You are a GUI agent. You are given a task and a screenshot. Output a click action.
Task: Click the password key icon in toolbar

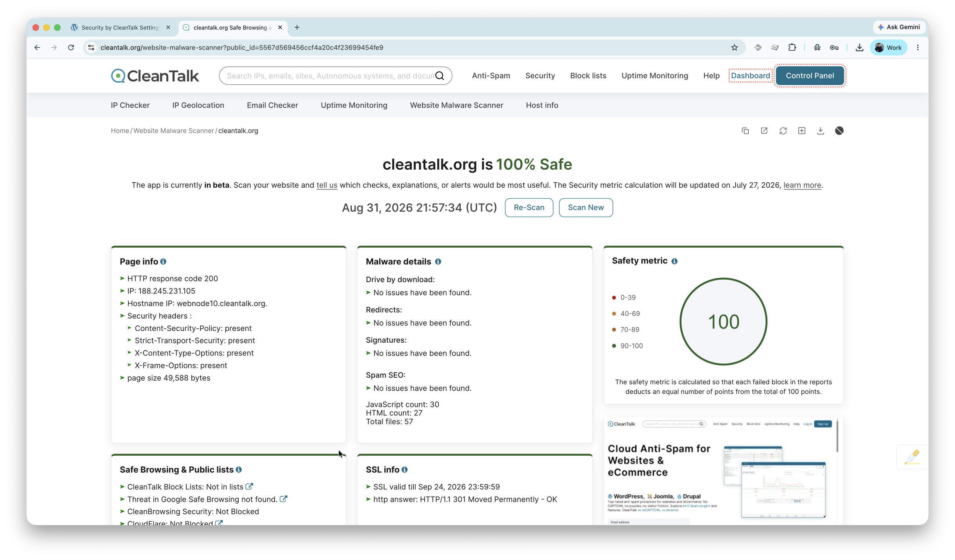click(834, 48)
